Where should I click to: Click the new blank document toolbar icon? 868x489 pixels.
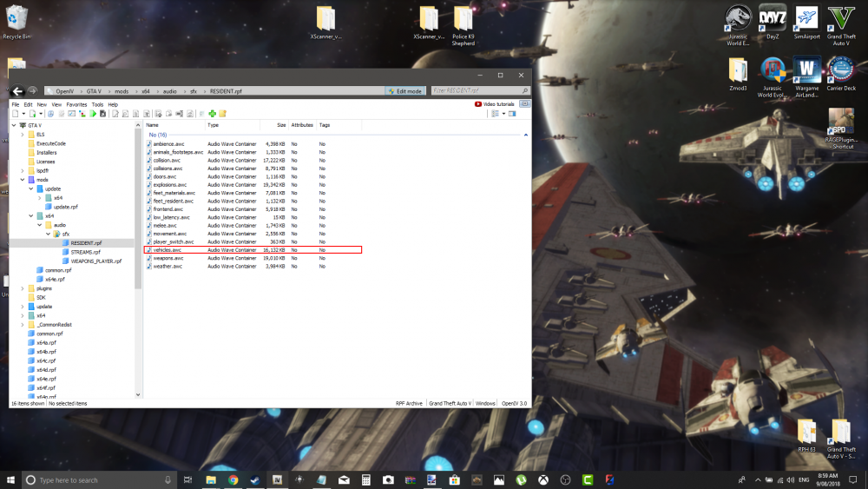[16, 114]
